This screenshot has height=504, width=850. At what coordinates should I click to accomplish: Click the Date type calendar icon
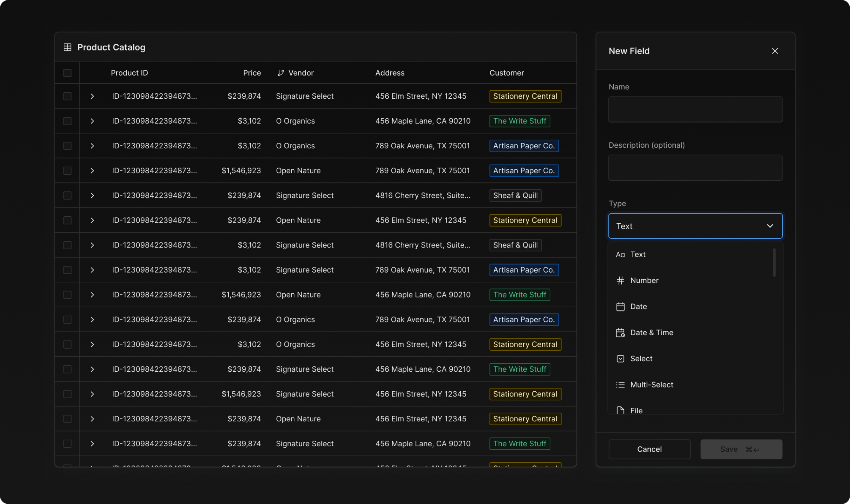(620, 307)
